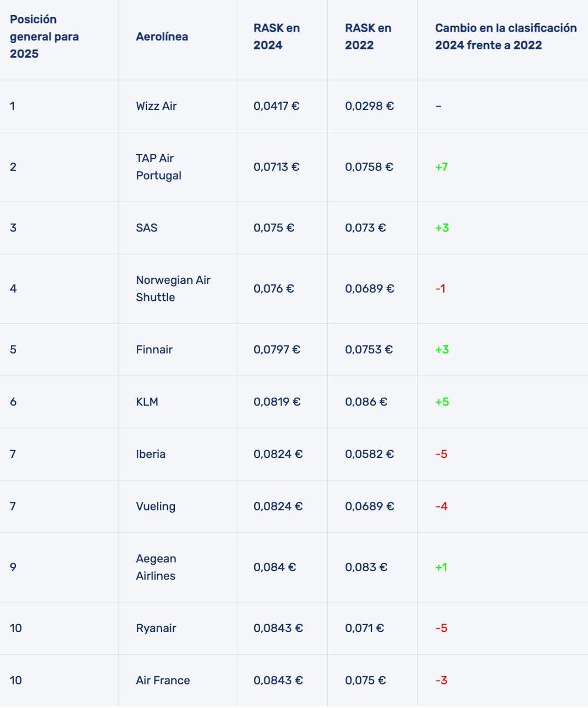Click the SAS airline name
This screenshot has width=588, height=708.
[147, 228]
